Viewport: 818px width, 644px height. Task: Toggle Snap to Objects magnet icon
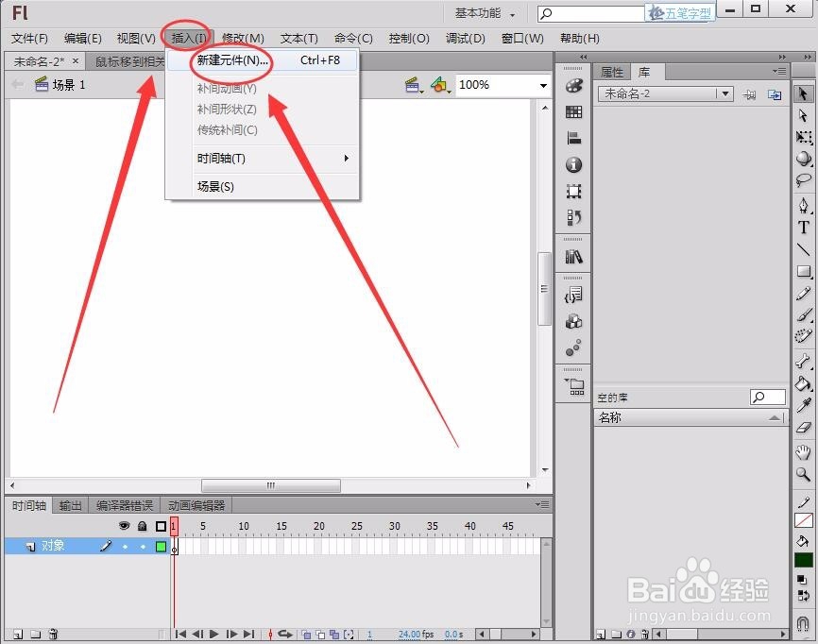click(804, 622)
